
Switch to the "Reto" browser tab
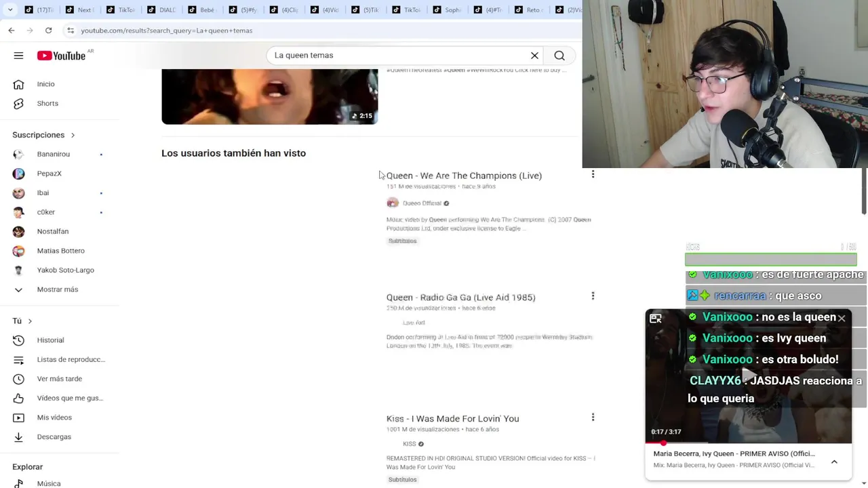point(528,9)
